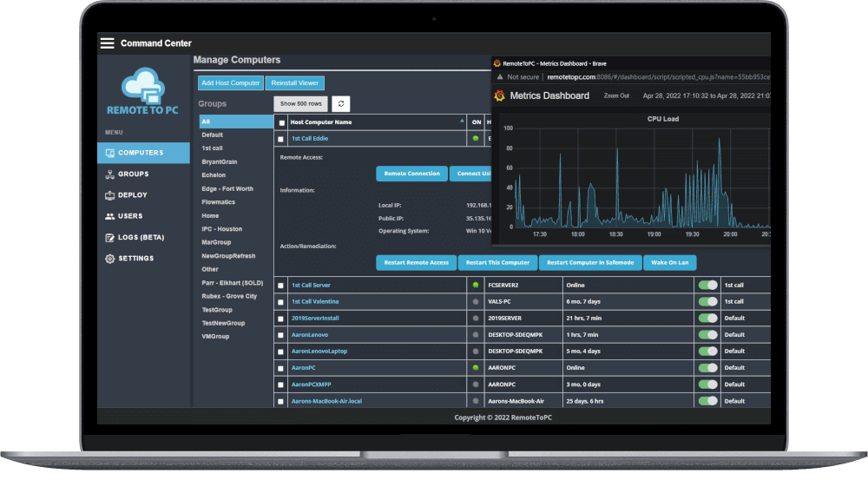Toggle the switch for 1st Call Valentina row

(x=708, y=302)
